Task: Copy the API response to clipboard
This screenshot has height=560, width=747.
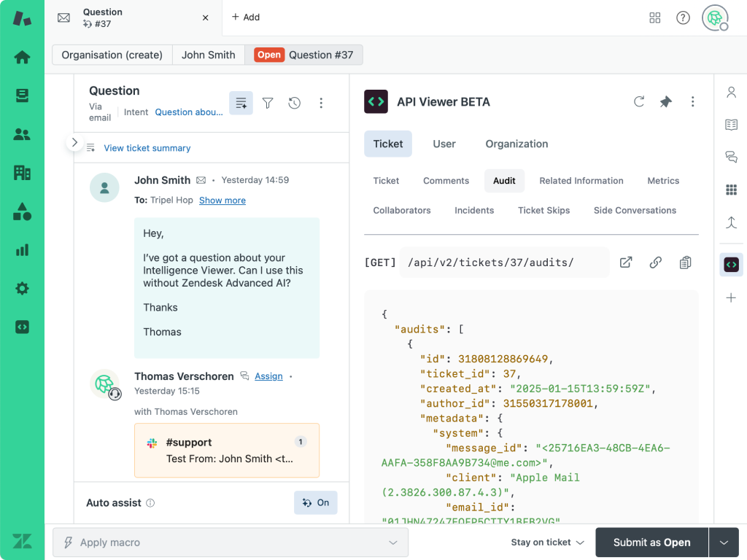Action: 685,262
